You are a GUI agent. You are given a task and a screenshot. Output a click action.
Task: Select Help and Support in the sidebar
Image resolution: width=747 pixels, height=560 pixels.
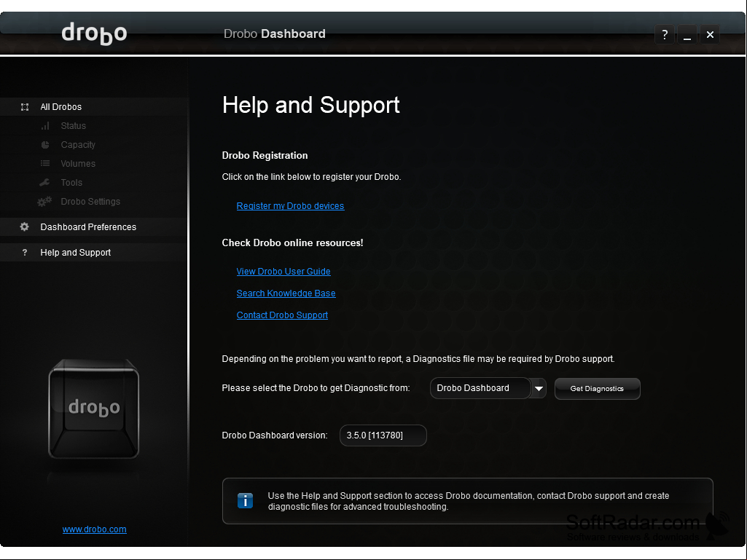94,253
